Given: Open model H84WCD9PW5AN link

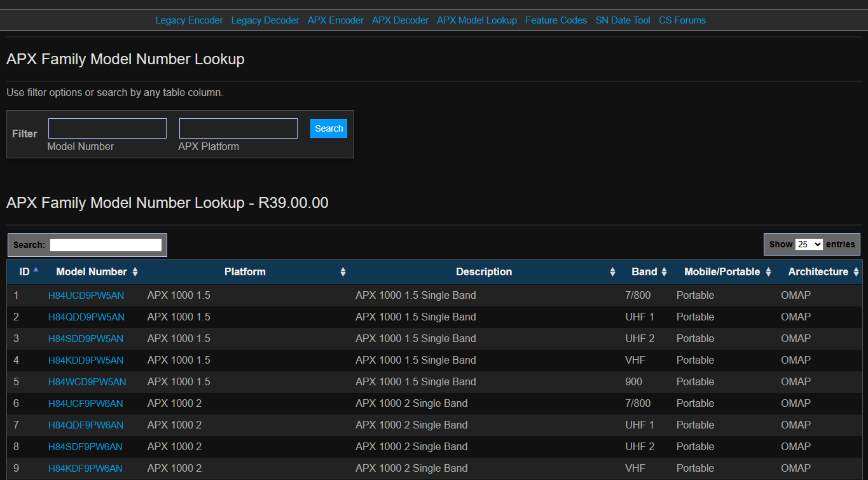Looking at the screenshot, I should click(87, 381).
